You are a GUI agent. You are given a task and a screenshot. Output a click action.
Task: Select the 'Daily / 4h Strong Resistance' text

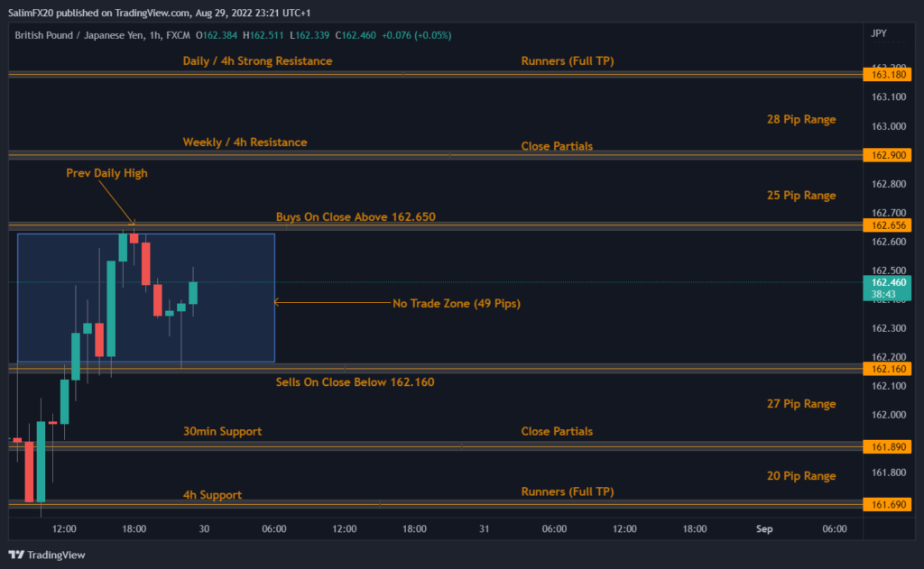coord(257,61)
